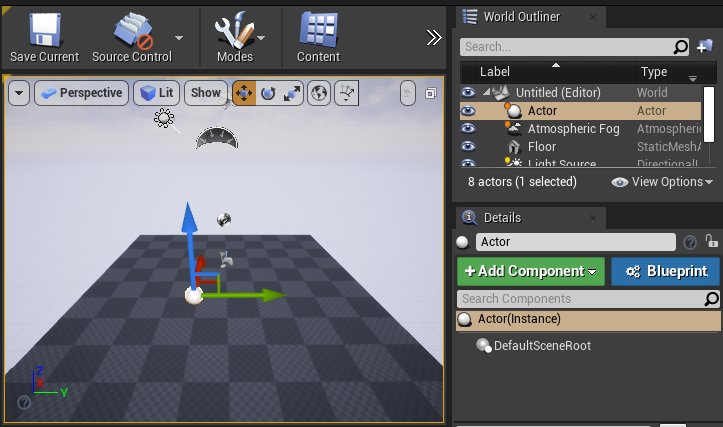This screenshot has height=427, width=723.
Task: Hide the Actor via its eye icon
Action: (x=467, y=111)
